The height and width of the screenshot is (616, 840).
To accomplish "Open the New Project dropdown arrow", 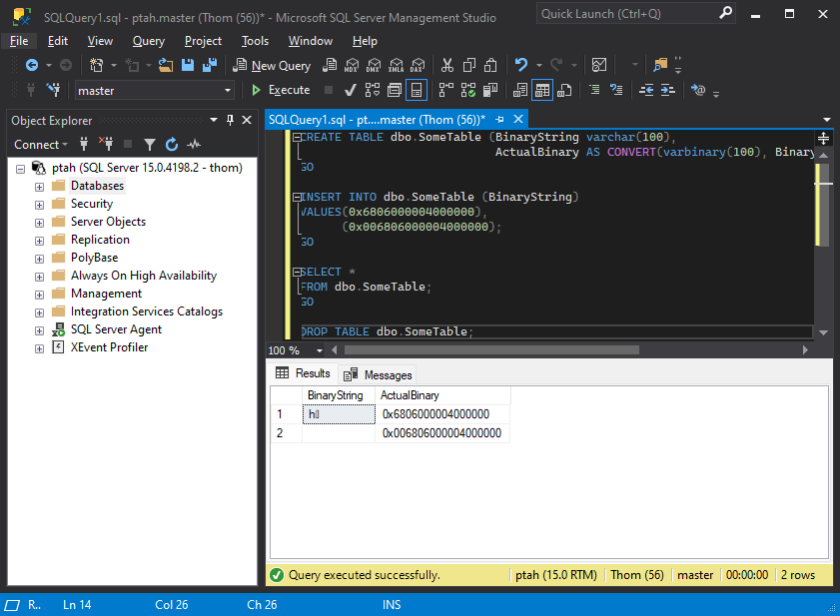I will pos(114,65).
